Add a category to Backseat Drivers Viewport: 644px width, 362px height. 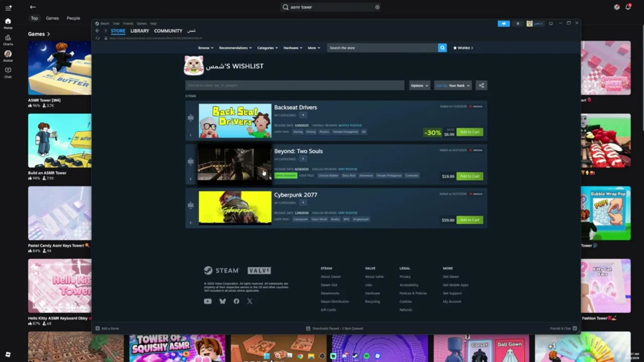303,115
